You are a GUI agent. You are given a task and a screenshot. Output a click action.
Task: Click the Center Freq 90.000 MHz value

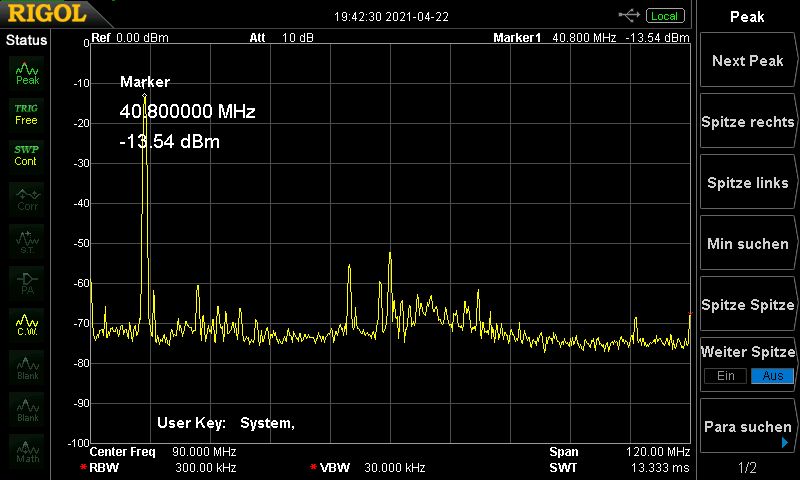(204, 452)
